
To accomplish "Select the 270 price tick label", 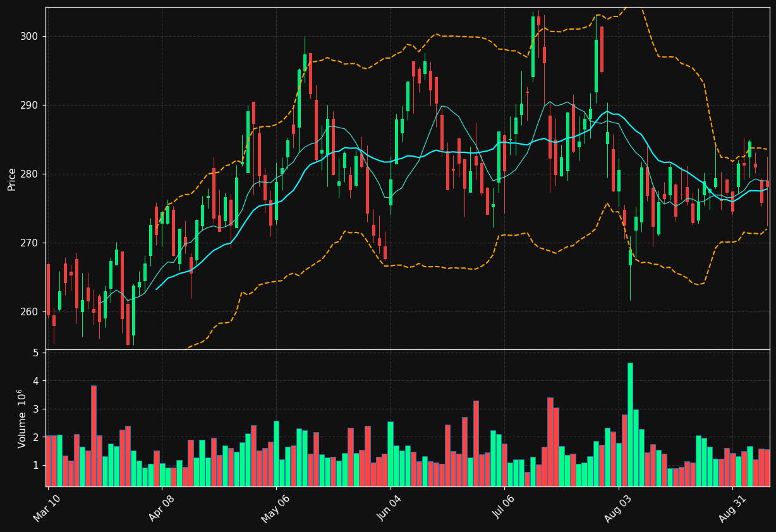I will point(28,243).
